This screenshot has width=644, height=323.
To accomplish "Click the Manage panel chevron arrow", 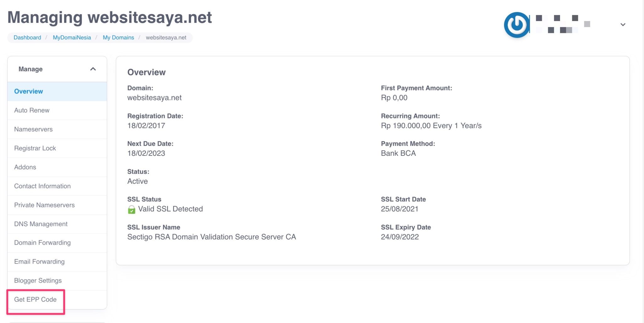I will 93,69.
